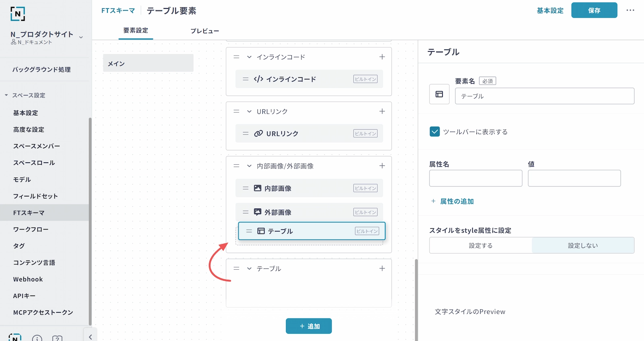This screenshot has height=341, width=644.
Task: Select 設定する for style attribute
Action: tap(481, 246)
